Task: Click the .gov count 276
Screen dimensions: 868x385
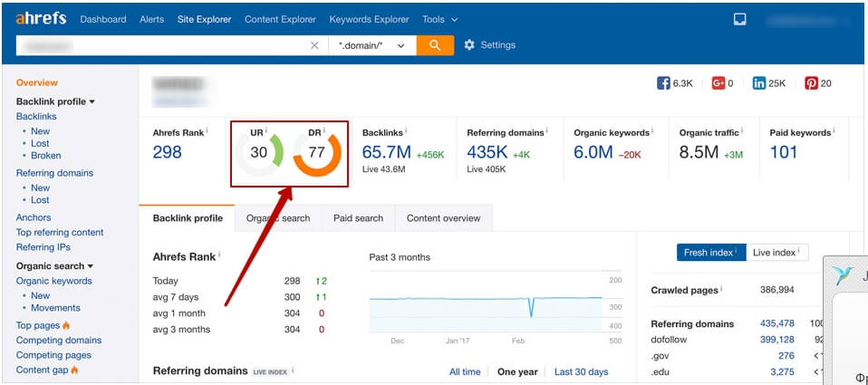Action: (x=786, y=356)
